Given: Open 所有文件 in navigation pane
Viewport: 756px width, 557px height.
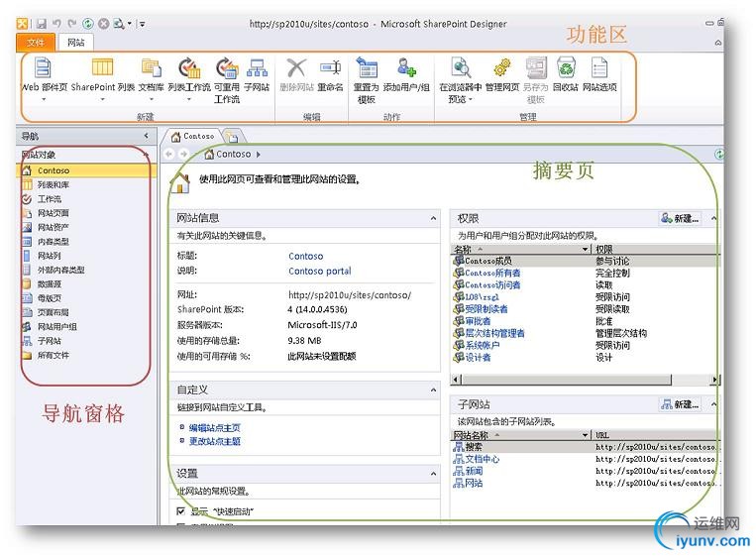Looking at the screenshot, I should click(x=54, y=355).
